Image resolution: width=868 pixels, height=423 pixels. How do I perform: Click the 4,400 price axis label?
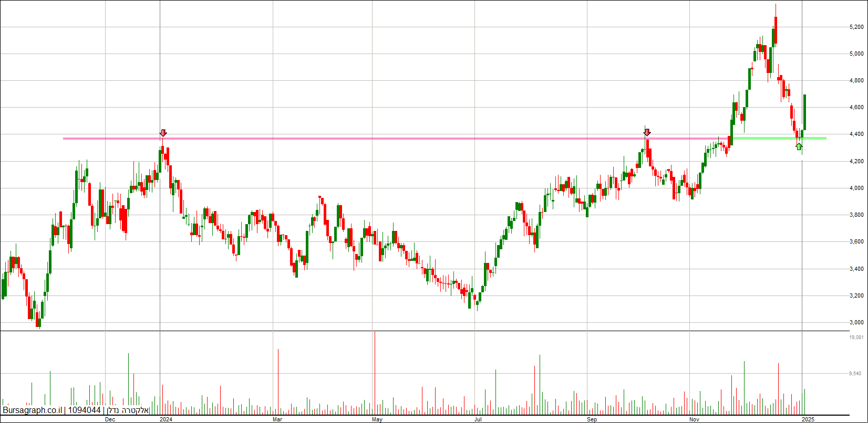(857, 134)
